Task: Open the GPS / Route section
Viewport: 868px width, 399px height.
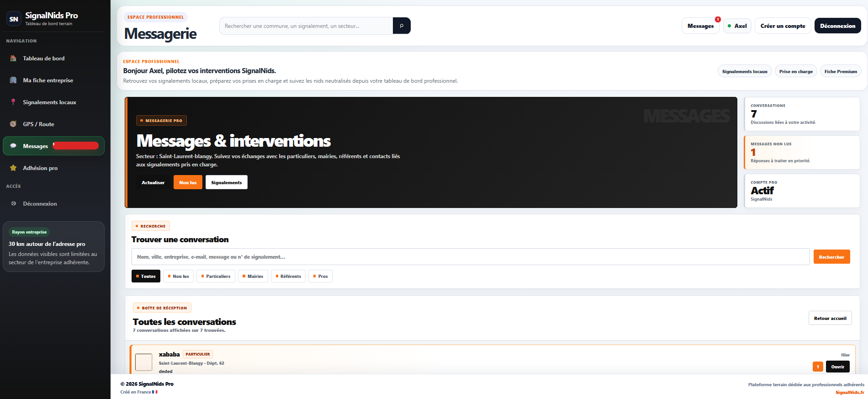Action: pos(53,124)
